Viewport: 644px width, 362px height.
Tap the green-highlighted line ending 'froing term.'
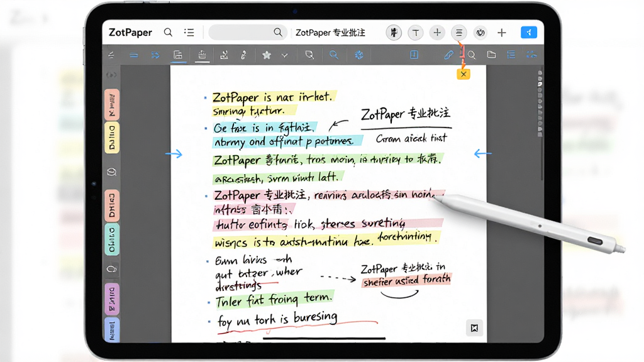point(274,299)
